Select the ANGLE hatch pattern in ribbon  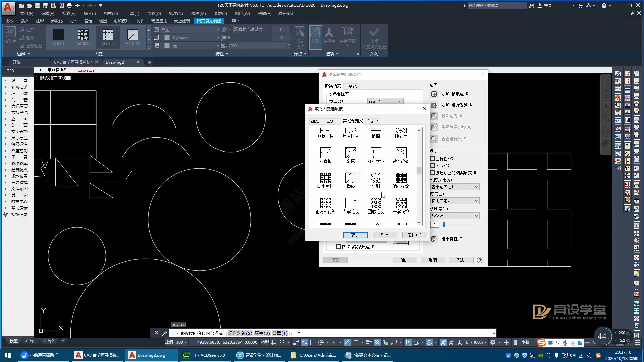(108, 37)
